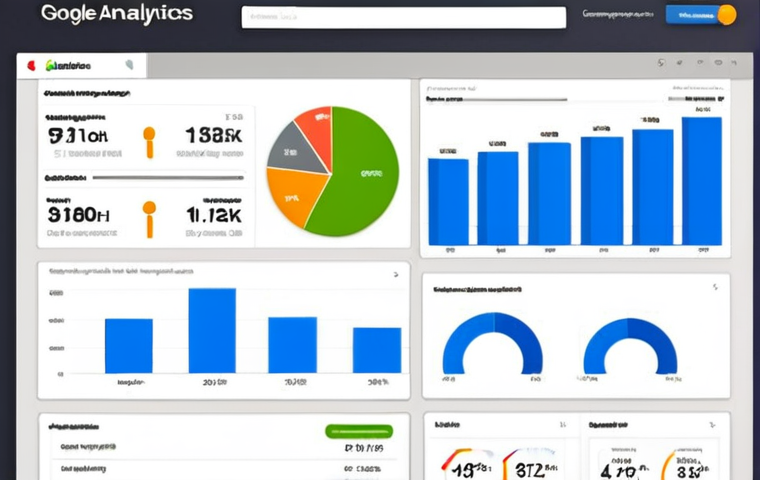Focus the search field in the header
Viewport: 760px width, 480px height.
click(x=404, y=17)
